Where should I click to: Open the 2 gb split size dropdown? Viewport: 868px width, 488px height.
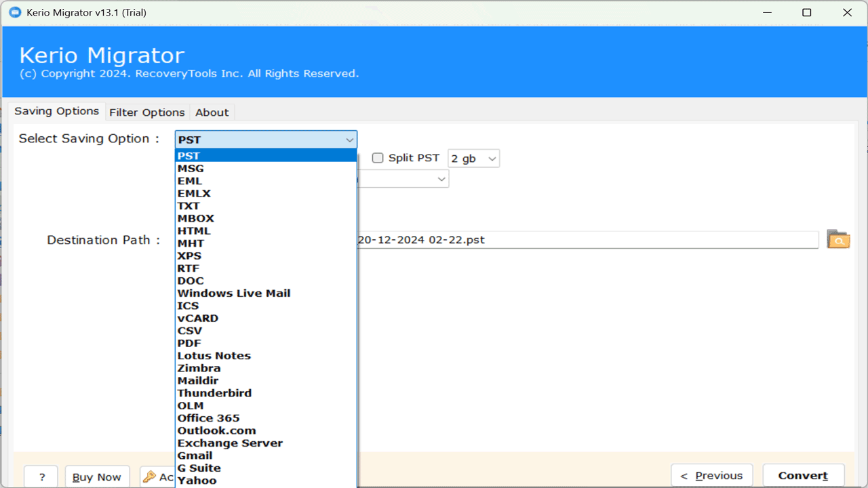pyautogui.click(x=473, y=159)
